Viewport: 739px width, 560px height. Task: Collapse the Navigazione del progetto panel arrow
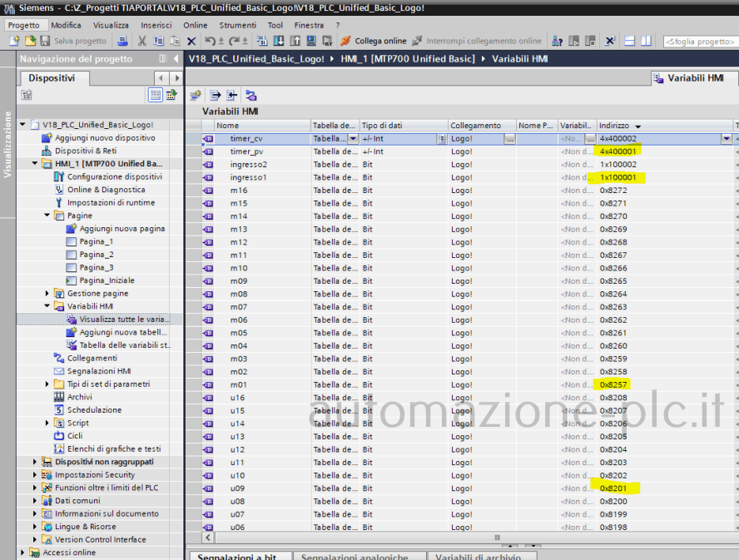click(176, 59)
